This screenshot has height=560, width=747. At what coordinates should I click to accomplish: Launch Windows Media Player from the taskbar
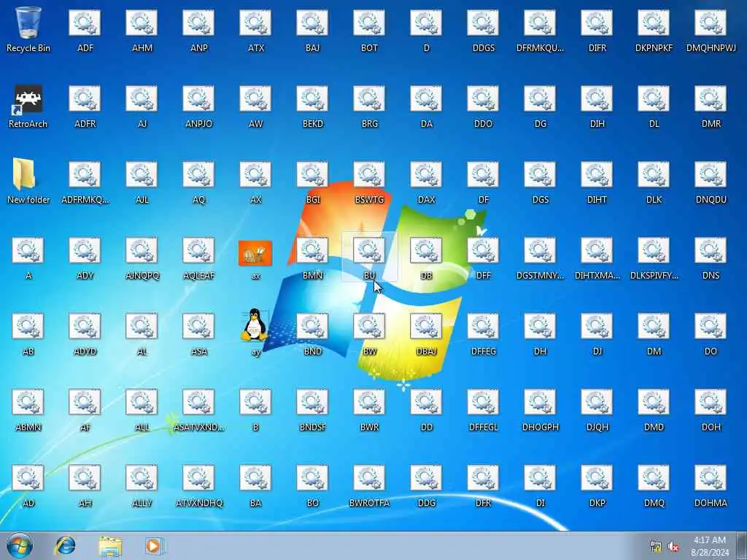154,545
